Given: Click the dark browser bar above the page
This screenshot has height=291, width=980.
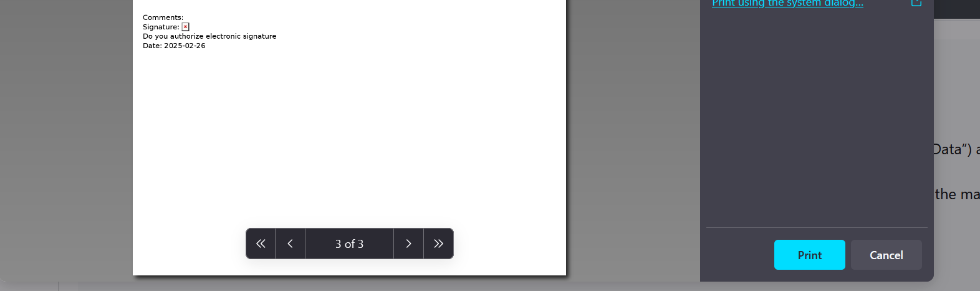Looking at the screenshot, I should [x=957, y=9].
